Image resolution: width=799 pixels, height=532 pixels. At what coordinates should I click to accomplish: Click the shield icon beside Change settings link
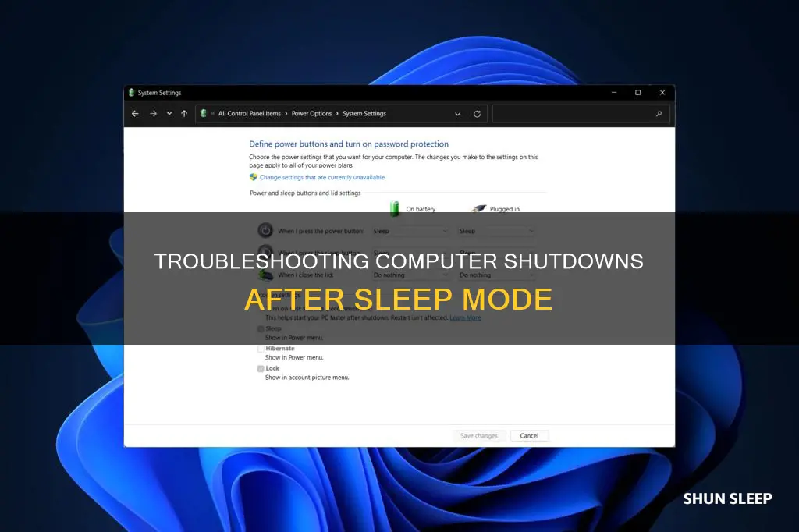click(x=254, y=177)
